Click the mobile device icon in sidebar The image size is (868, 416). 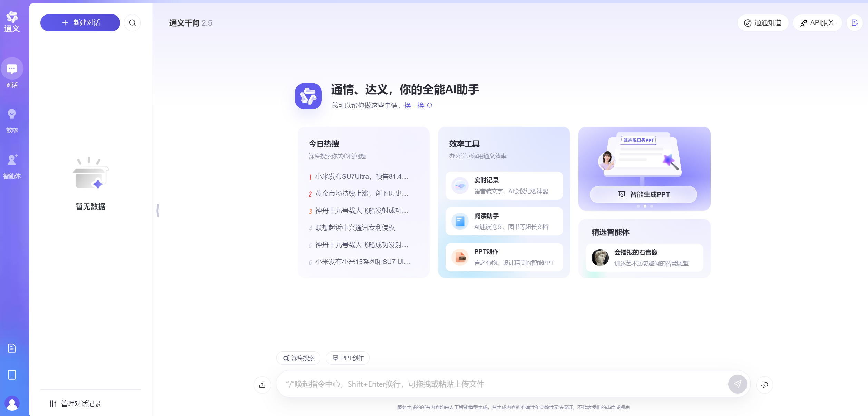[x=12, y=375]
